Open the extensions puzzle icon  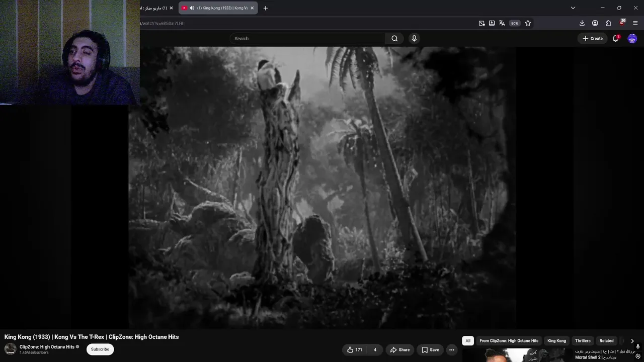point(608,23)
